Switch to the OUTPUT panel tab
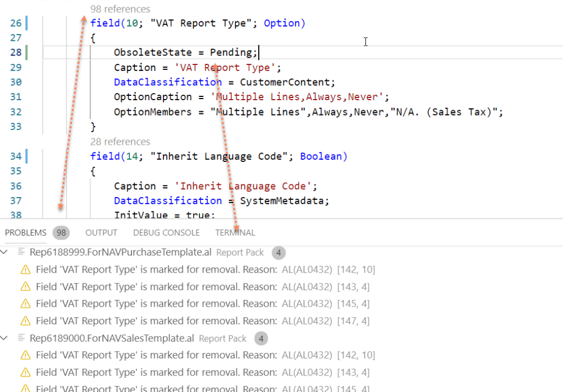This screenshot has height=392, width=563. [x=101, y=233]
